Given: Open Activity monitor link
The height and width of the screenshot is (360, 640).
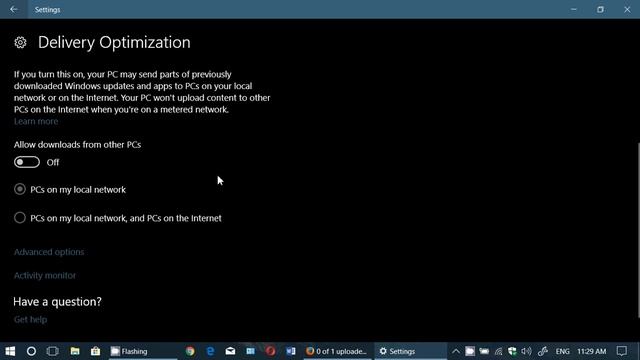Looking at the screenshot, I should pyautogui.click(x=45, y=276).
